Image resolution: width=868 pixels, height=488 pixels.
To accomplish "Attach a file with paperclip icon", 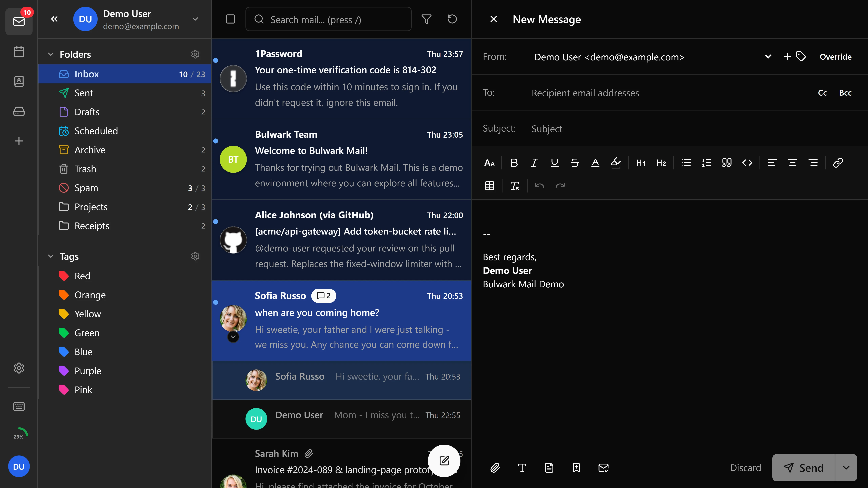I will point(495,468).
